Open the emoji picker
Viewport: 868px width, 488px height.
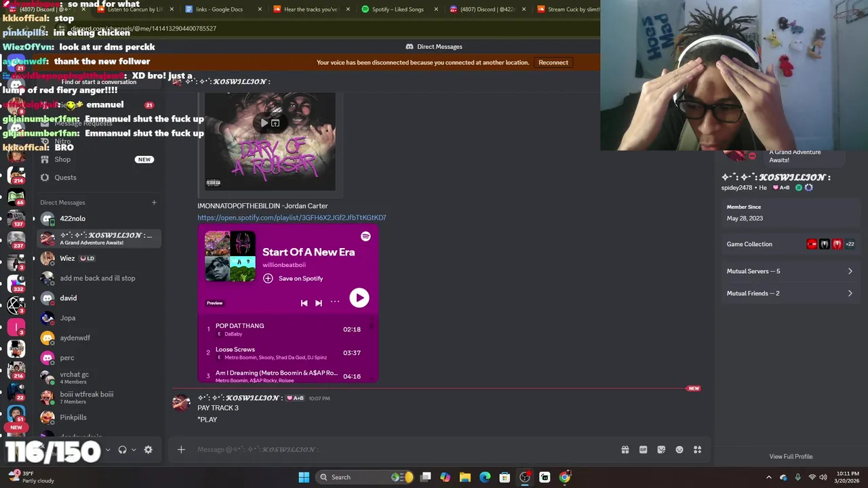[679, 449]
